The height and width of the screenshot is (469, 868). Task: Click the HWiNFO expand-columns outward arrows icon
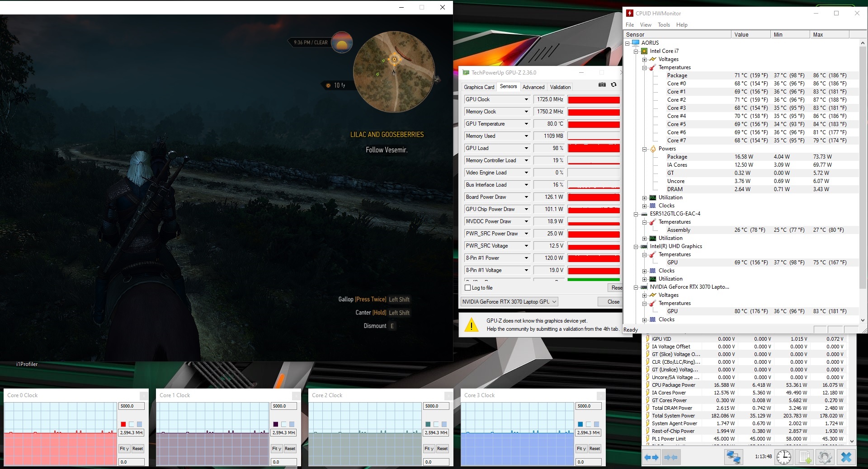[x=651, y=457]
